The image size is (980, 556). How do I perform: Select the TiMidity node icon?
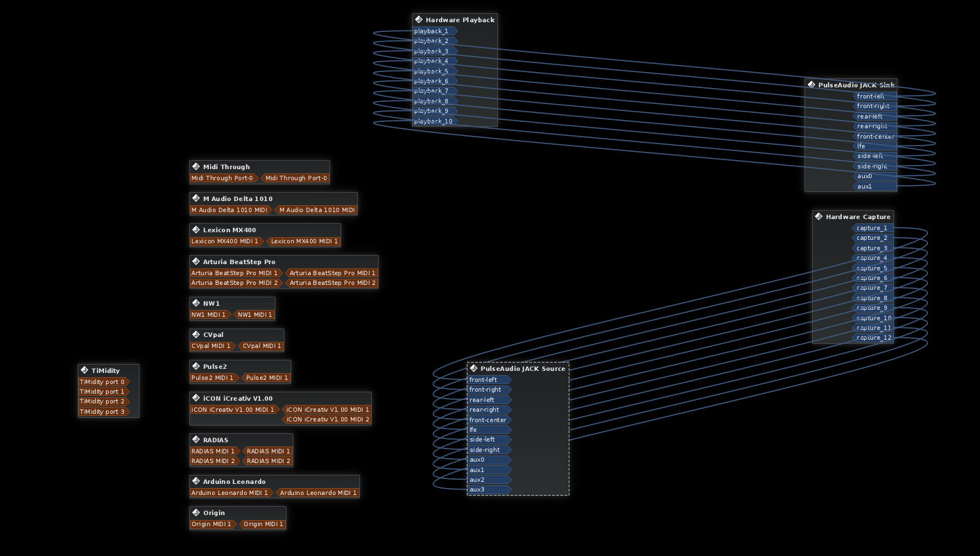pos(84,370)
